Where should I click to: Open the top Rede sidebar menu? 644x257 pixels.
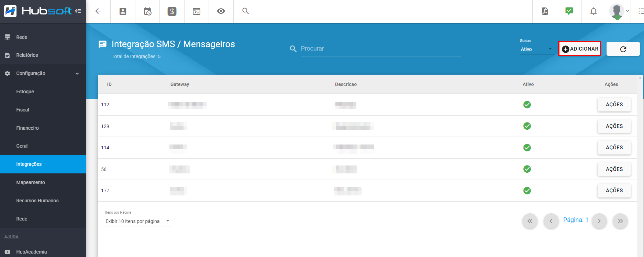[x=43, y=37]
